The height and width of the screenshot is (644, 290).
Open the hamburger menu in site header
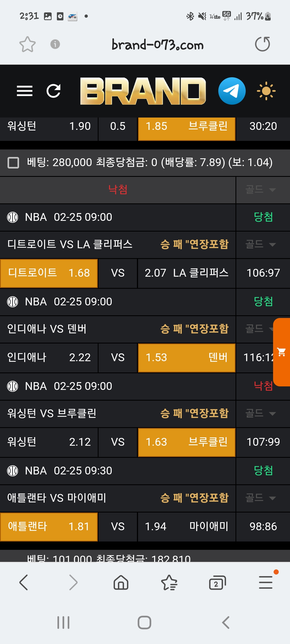click(24, 91)
